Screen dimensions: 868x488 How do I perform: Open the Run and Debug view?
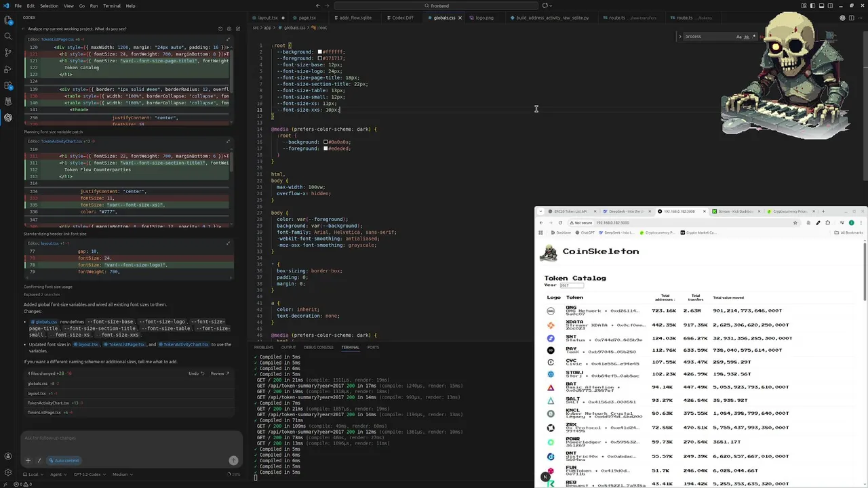8,69
